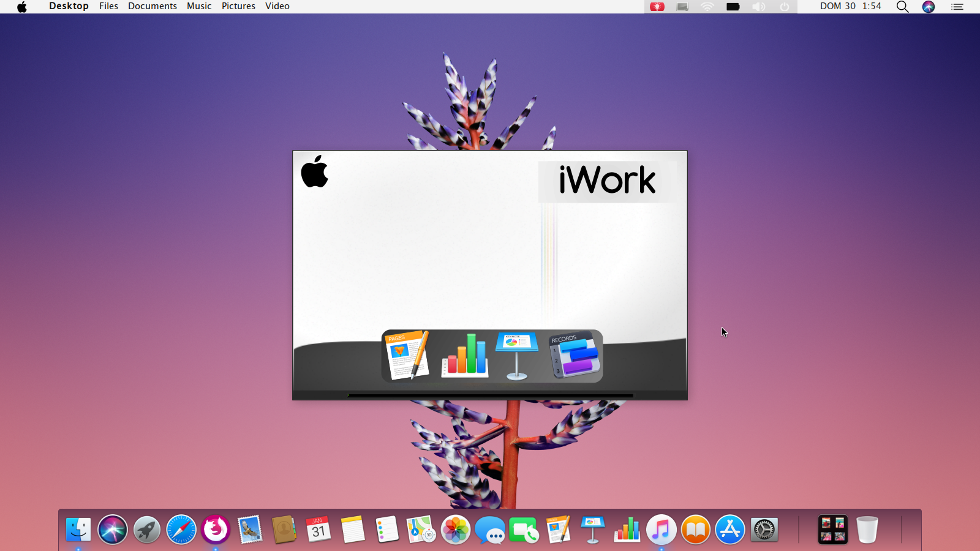Launch iTunes music note in the dock
Screen dimensions: 980x551
coord(661,530)
